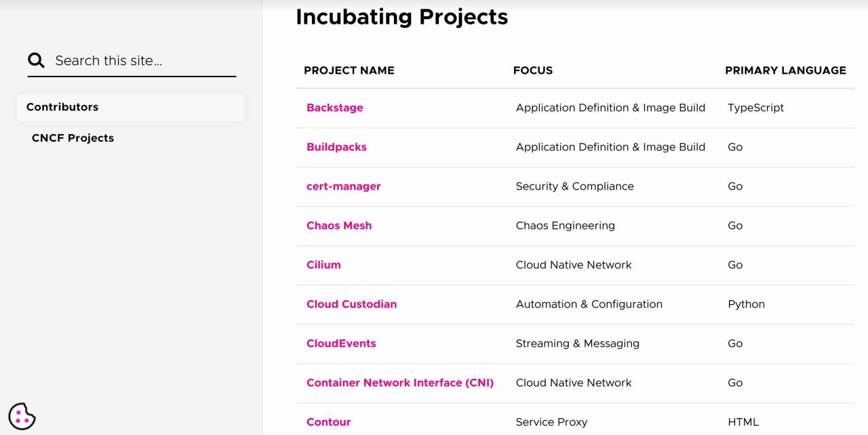
Task: Click the FOCUS column header
Action: (533, 70)
